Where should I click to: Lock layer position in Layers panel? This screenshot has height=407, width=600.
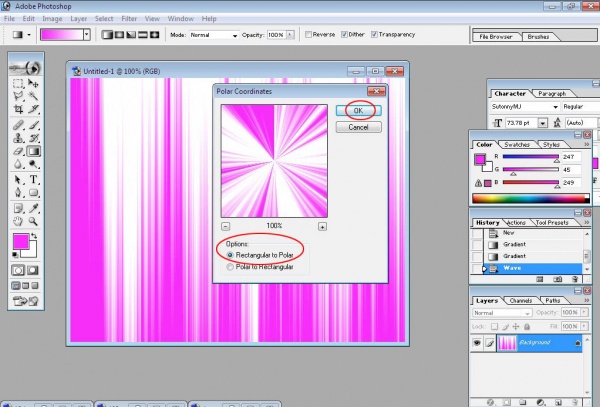tap(516, 326)
